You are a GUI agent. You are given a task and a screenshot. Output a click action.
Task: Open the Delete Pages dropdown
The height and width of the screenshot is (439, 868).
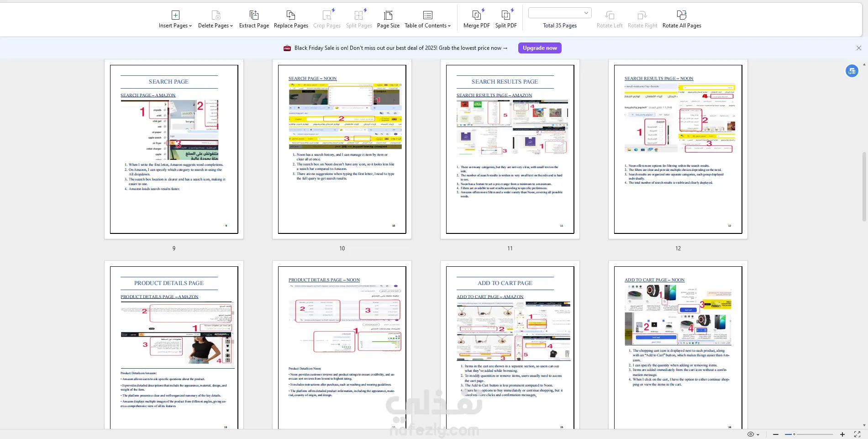click(216, 20)
